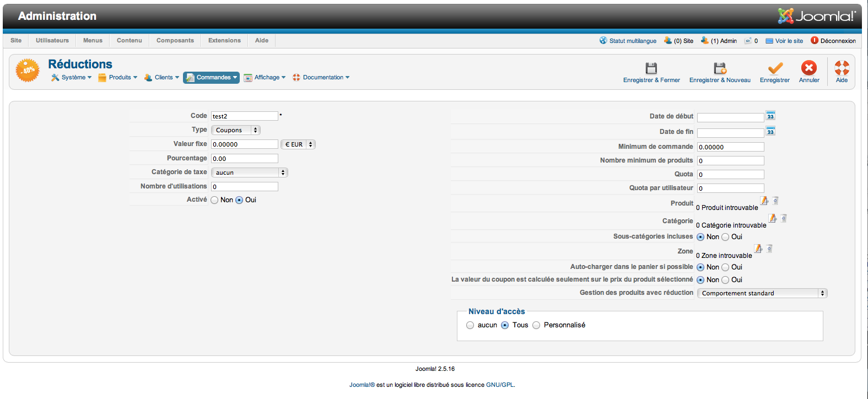This screenshot has height=399, width=868.
Task: Click the Voir le site monitor icon
Action: pos(769,41)
